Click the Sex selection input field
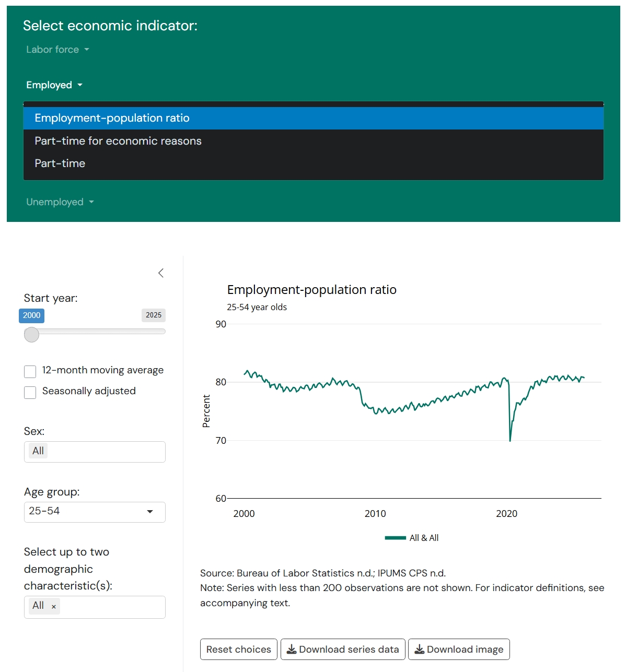This screenshot has height=672, width=626. pos(105,452)
